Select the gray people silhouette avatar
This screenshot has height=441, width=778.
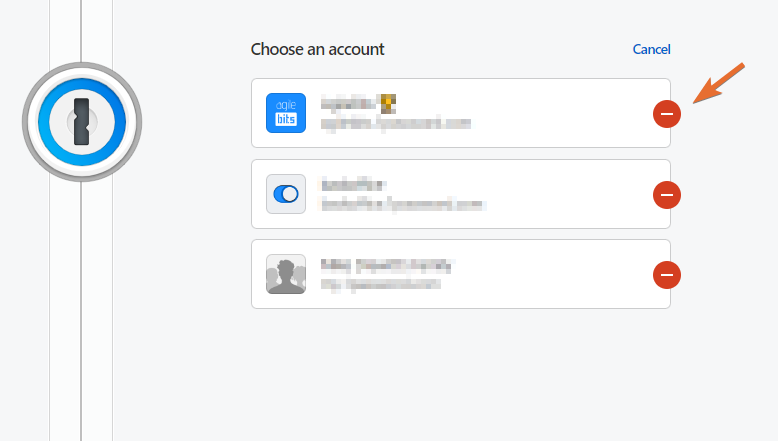[x=286, y=274]
